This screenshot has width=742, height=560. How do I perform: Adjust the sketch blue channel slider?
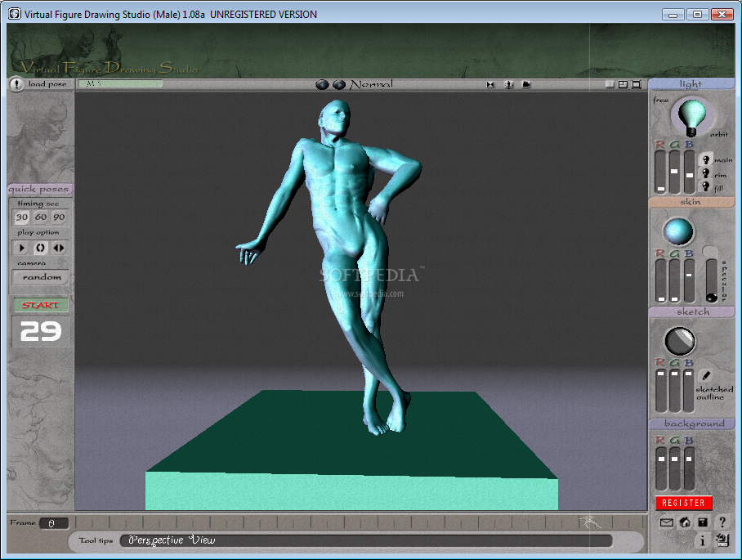pyautogui.click(x=690, y=391)
